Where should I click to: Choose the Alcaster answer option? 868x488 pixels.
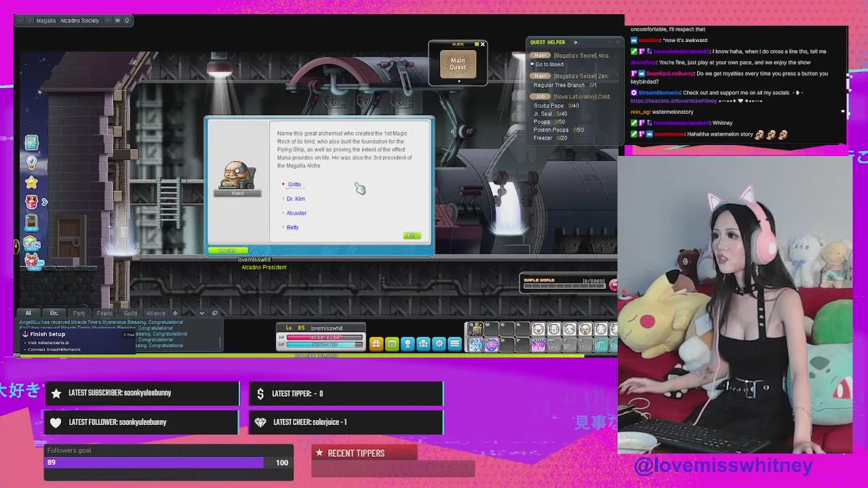(296, 213)
